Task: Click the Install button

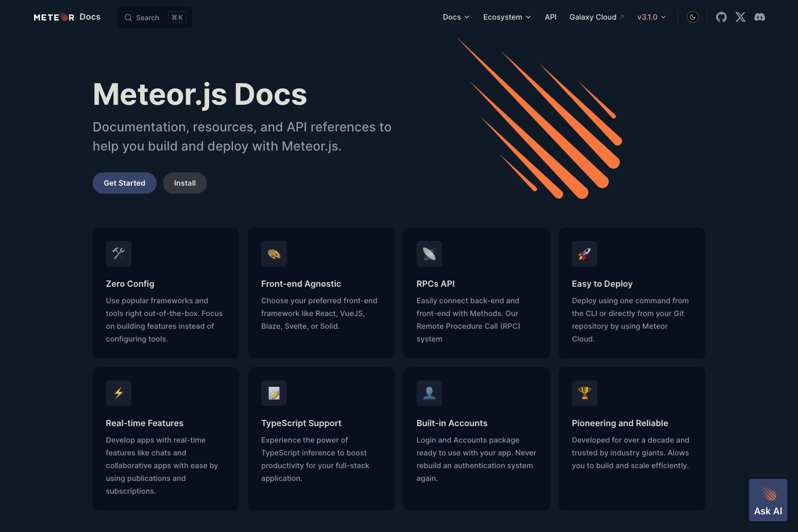Action: coord(185,183)
